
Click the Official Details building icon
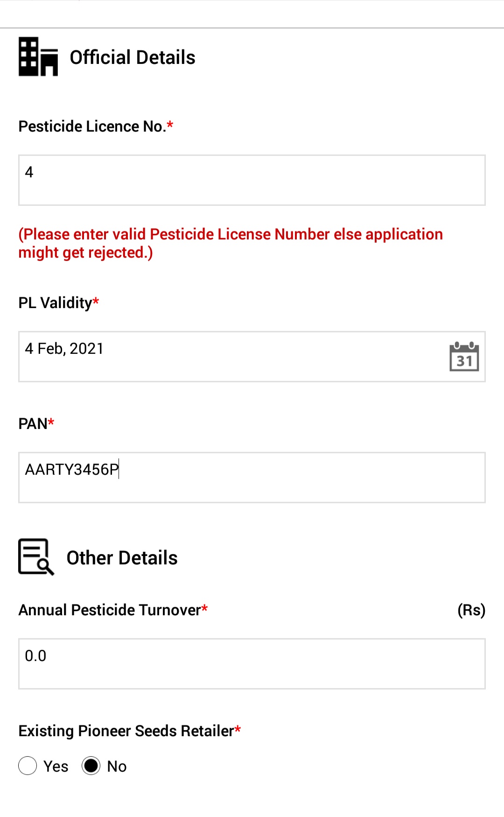tap(38, 56)
